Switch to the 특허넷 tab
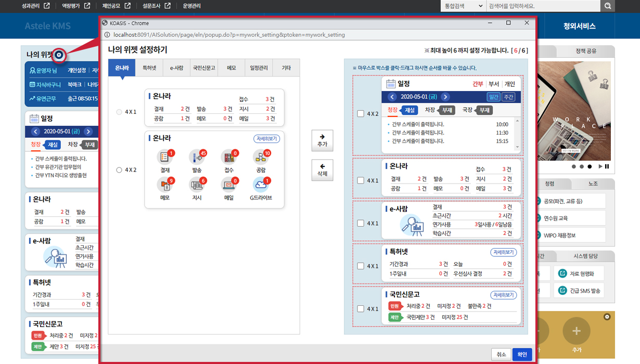The width and height of the screenshot is (640, 364). coord(149,68)
